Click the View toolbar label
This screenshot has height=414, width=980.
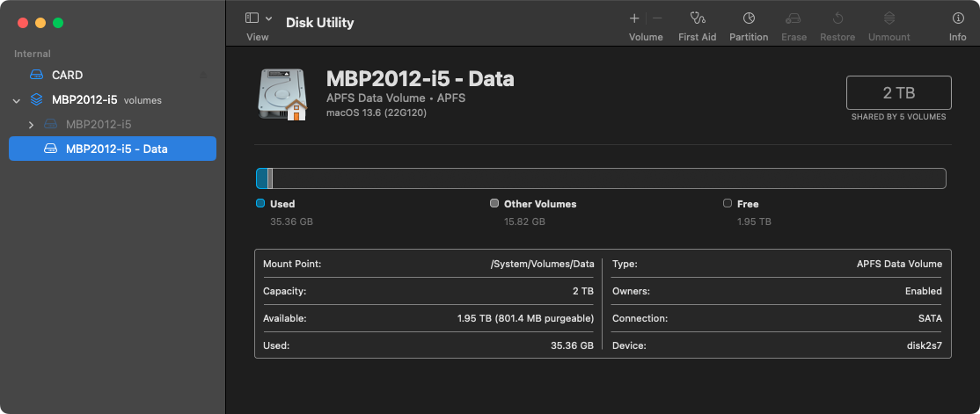(258, 37)
